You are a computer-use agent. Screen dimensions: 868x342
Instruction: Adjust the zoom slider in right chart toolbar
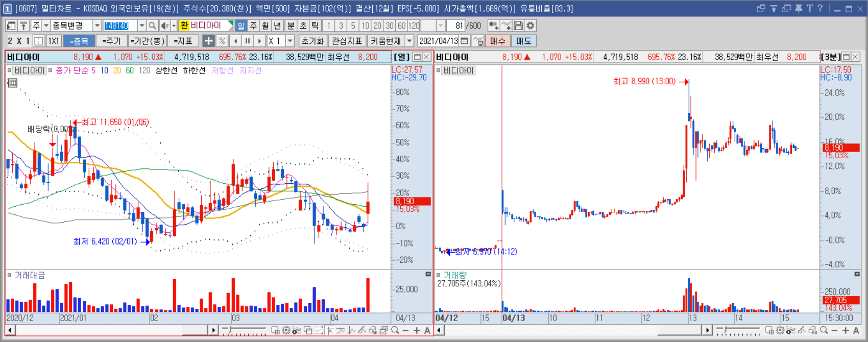737,331
